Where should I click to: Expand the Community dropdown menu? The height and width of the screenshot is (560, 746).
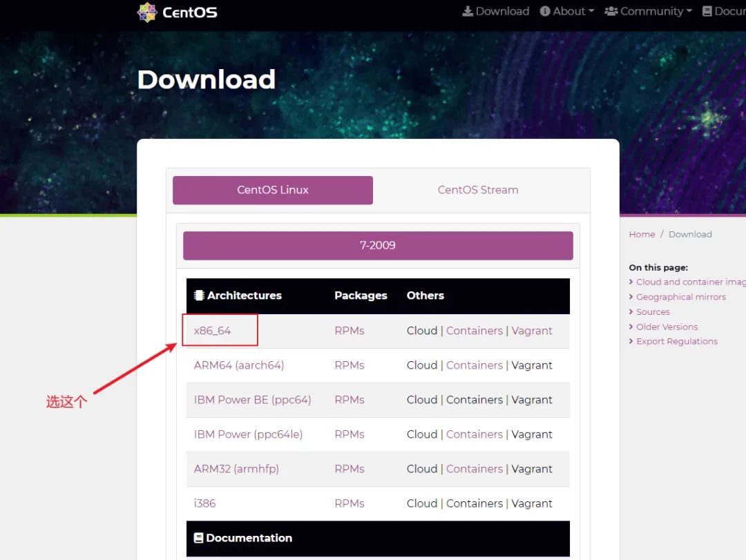[648, 12]
